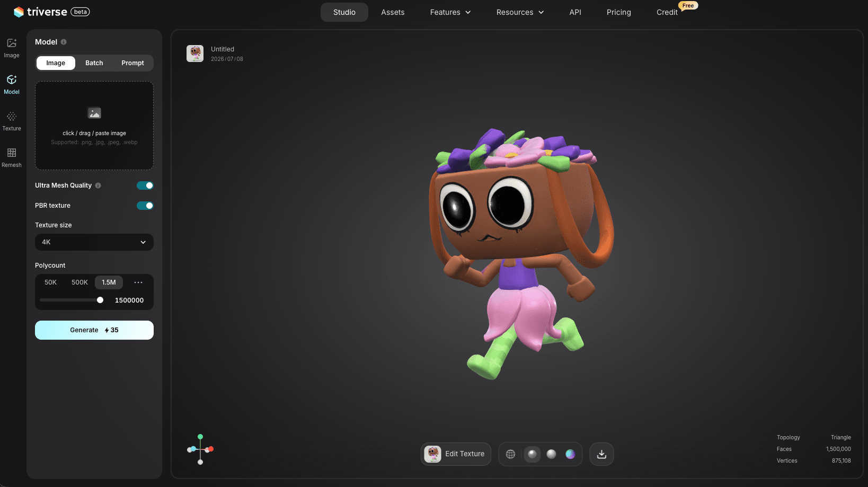Click the Vertices value 875,108
The width and height of the screenshot is (868, 487).
click(842, 461)
